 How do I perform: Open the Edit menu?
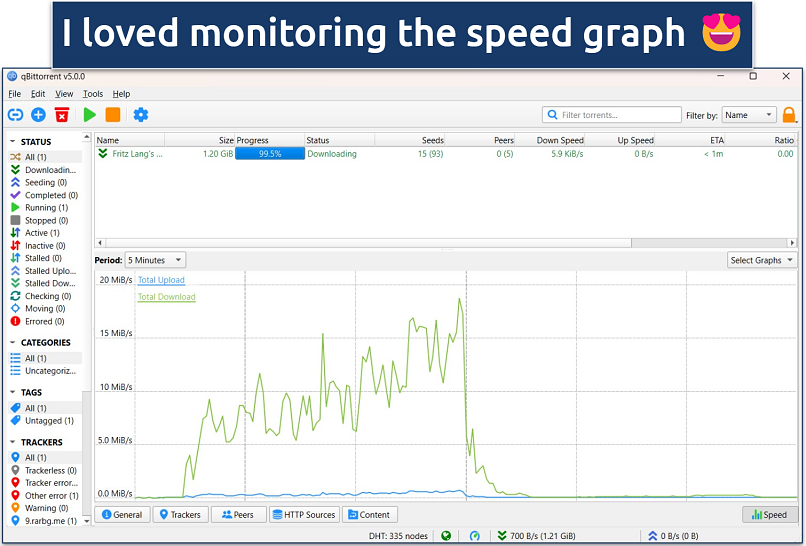tap(38, 94)
